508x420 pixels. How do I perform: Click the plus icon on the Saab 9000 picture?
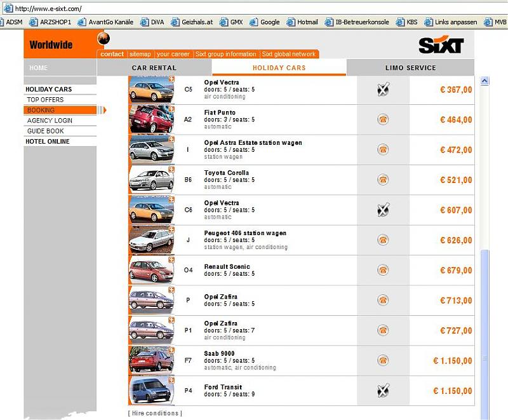pyautogui.click(x=171, y=350)
